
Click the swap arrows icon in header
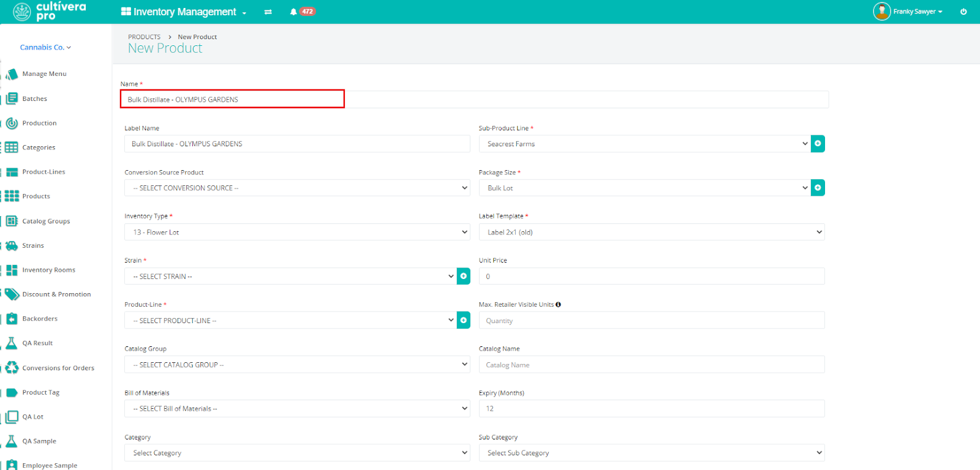click(x=268, y=12)
